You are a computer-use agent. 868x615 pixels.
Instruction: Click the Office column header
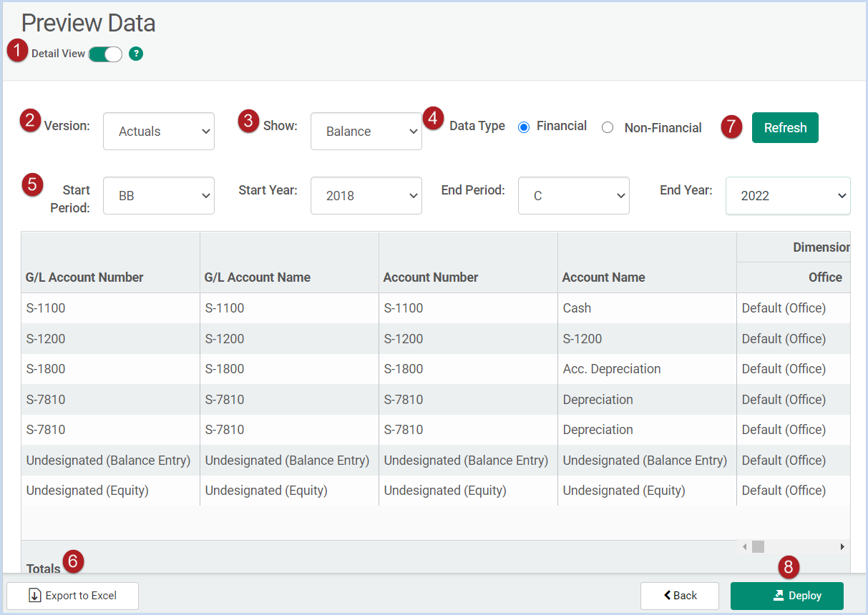click(794, 277)
